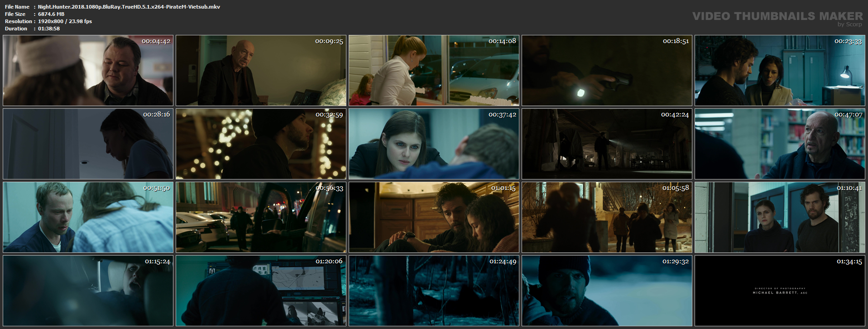Pick the snowy street frame at 01:05:58
This screenshot has height=329, width=868.
[x=607, y=217]
